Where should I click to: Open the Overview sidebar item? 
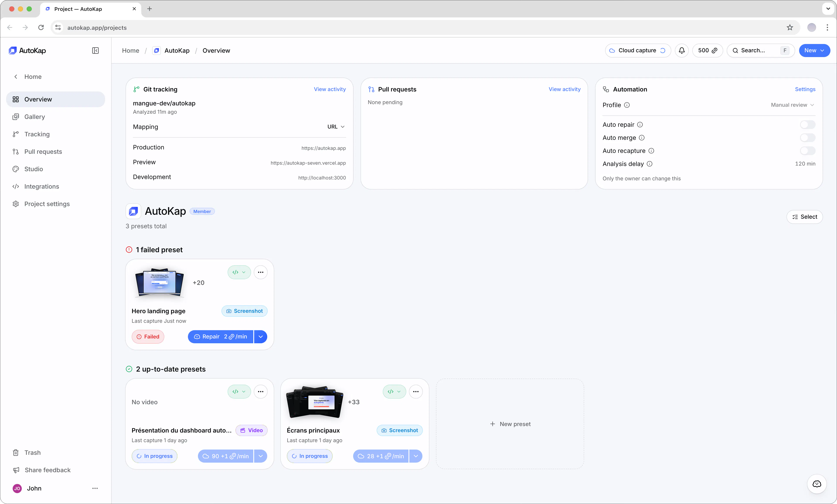point(56,100)
